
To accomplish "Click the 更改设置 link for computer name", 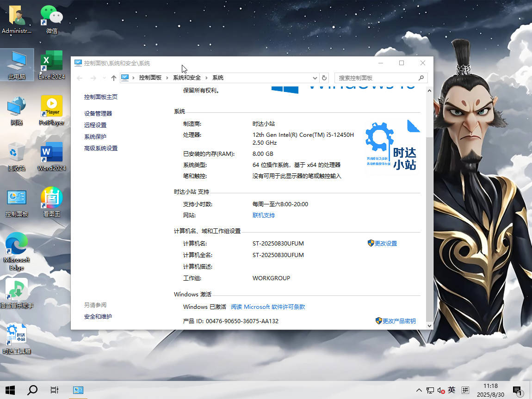I will point(385,243).
